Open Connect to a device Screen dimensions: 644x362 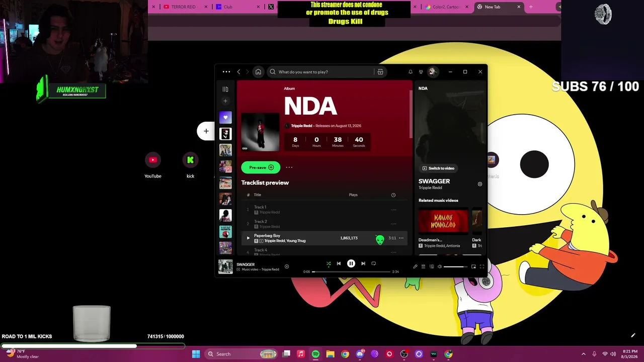(432, 266)
